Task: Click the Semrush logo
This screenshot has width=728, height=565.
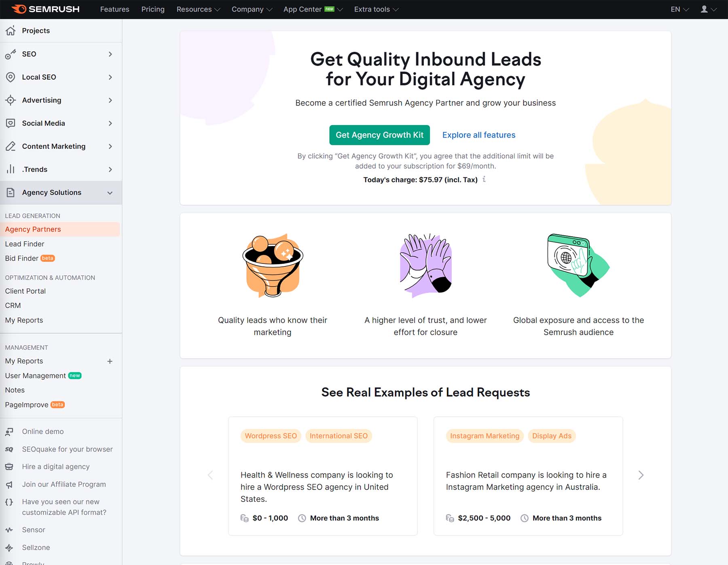Action: [x=46, y=9]
